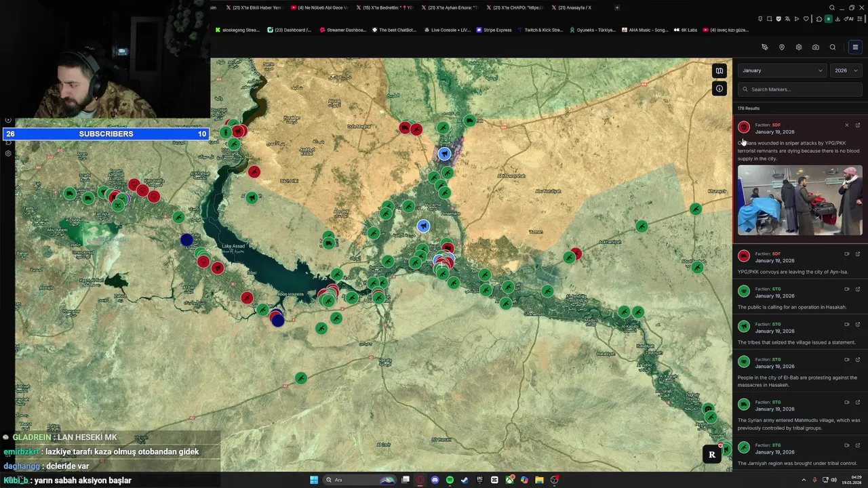Open '6K Labs' bookmark
The width and height of the screenshot is (868, 488).
pyautogui.click(x=685, y=30)
